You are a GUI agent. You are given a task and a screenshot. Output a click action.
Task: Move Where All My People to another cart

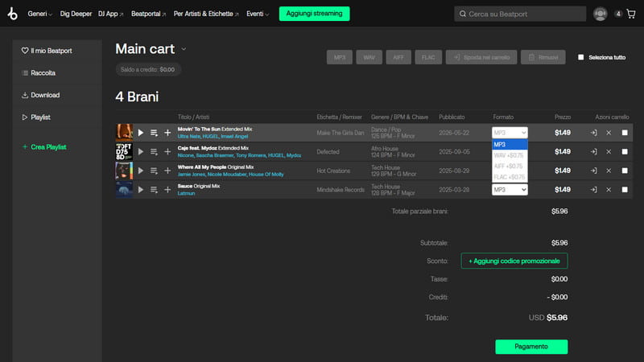pyautogui.click(x=594, y=171)
